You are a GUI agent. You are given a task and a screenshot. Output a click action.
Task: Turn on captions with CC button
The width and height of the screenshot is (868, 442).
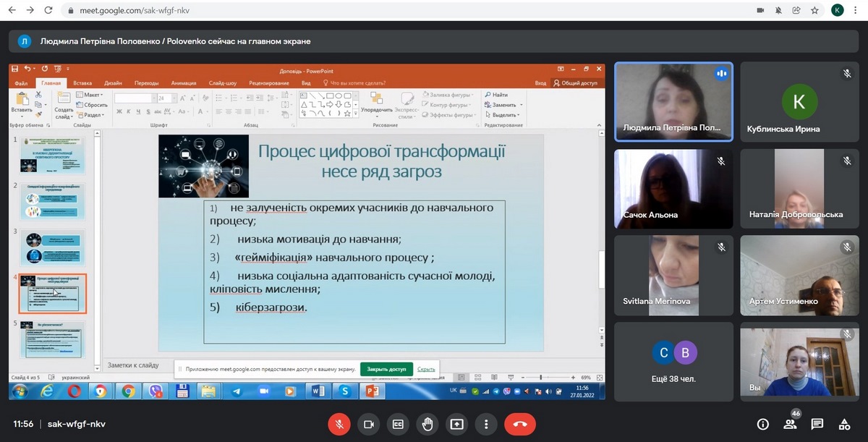[x=398, y=424]
